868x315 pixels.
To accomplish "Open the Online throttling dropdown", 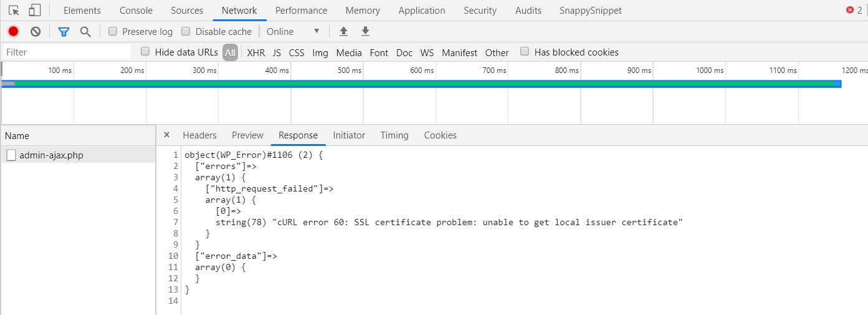I will point(293,31).
